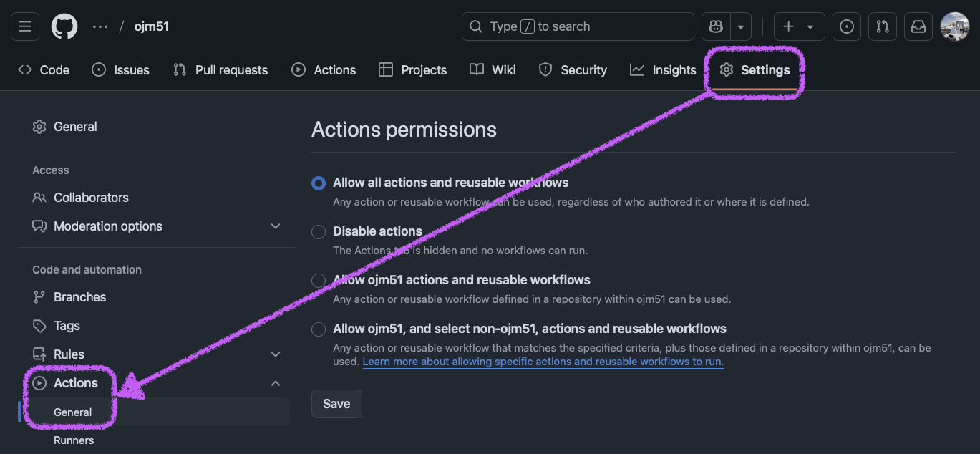Click the Actions permissions heading
The width and height of the screenshot is (980, 454).
click(404, 130)
